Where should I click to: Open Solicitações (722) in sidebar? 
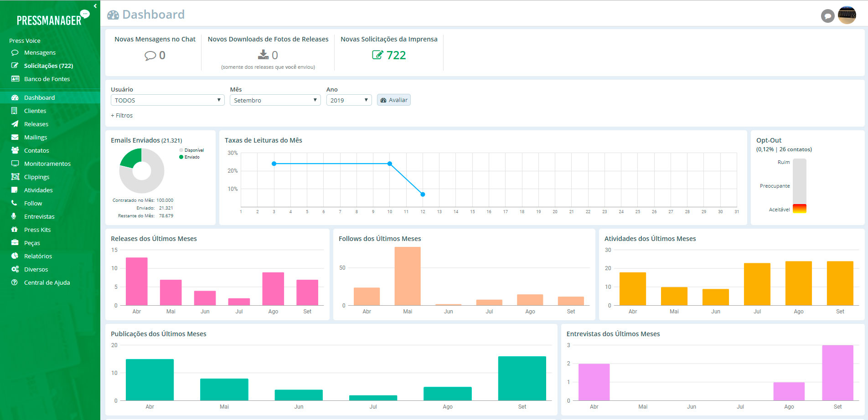48,66
